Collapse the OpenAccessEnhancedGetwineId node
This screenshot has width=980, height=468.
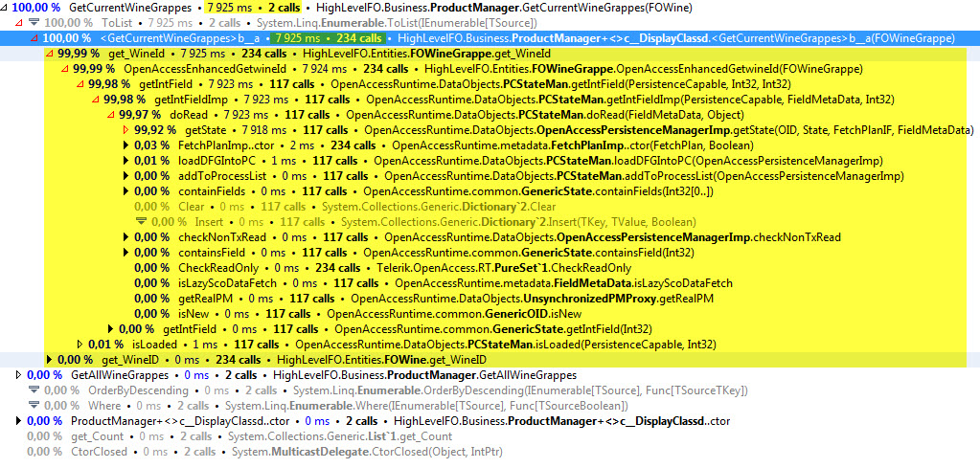coord(65,69)
